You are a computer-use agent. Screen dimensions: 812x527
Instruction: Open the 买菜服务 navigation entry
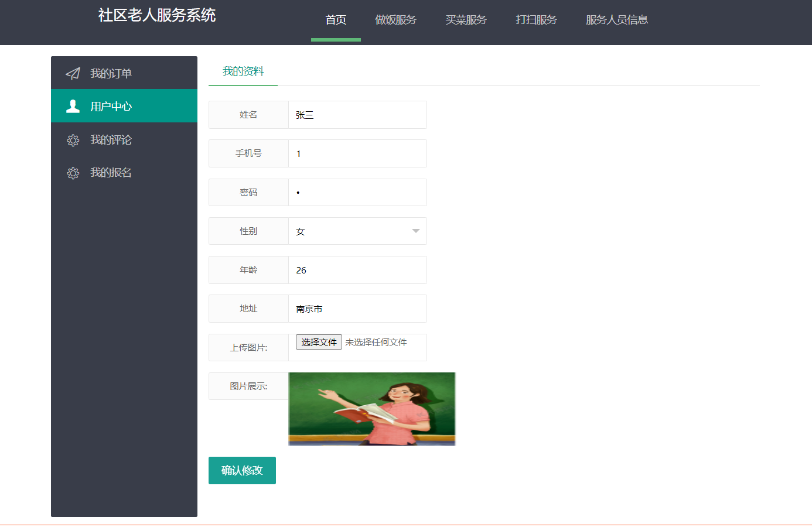pos(466,19)
